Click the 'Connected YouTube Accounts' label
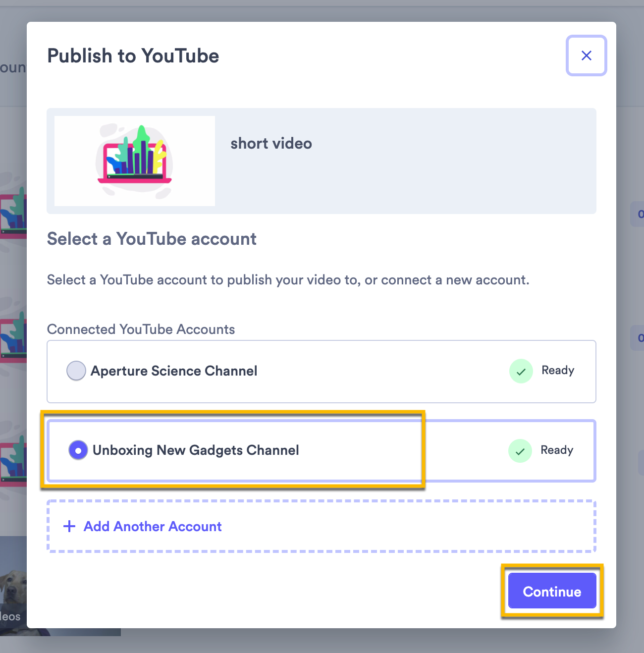This screenshot has height=653, width=644. click(141, 329)
